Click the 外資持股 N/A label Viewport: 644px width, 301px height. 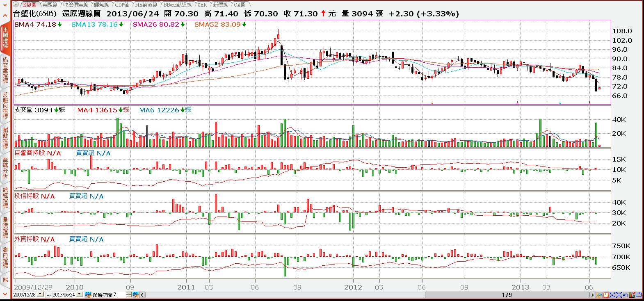click(34, 239)
